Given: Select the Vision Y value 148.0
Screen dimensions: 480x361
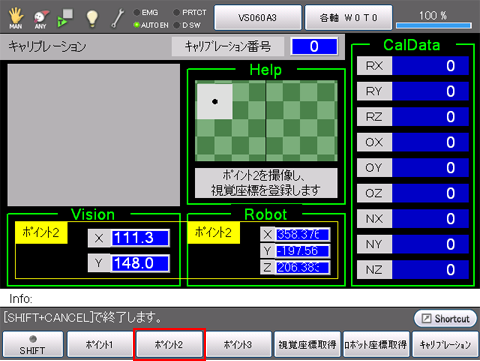Looking at the screenshot, I should coord(140,263).
